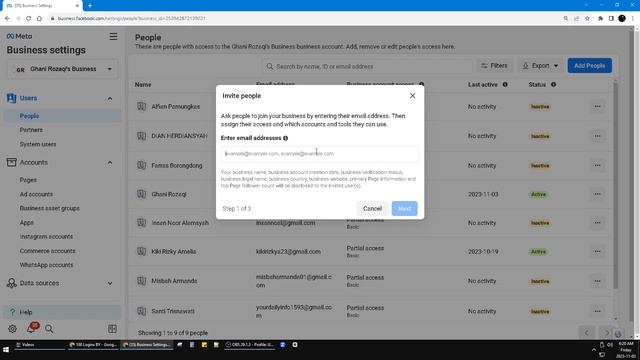This screenshot has width=640, height=360.
Task: Open Ghani Rozaqi's Business account dropdown
Action: (x=62, y=69)
